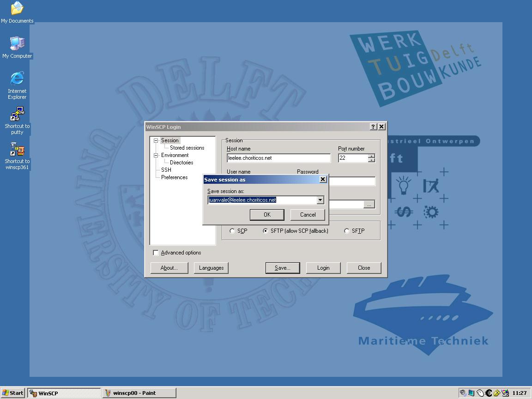Close the Save session as dialog
This screenshot has height=399, width=532.
[323, 179]
